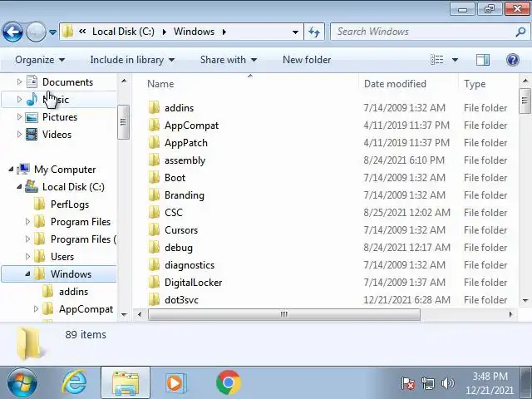Click file list vertical scrollbar down arrow
This screenshot has height=399, width=532.
coord(525,300)
